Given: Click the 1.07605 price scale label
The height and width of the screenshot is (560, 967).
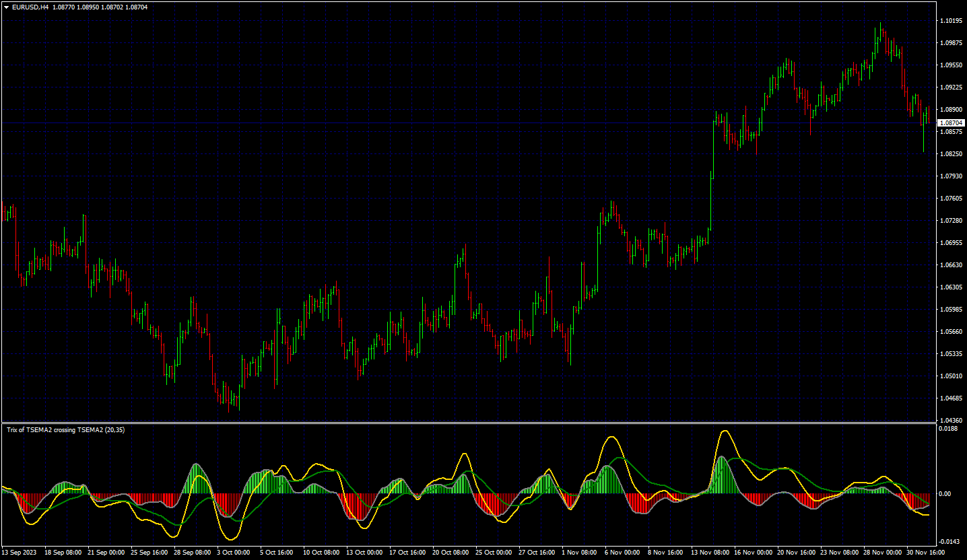Looking at the screenshot, I should 950,199.
